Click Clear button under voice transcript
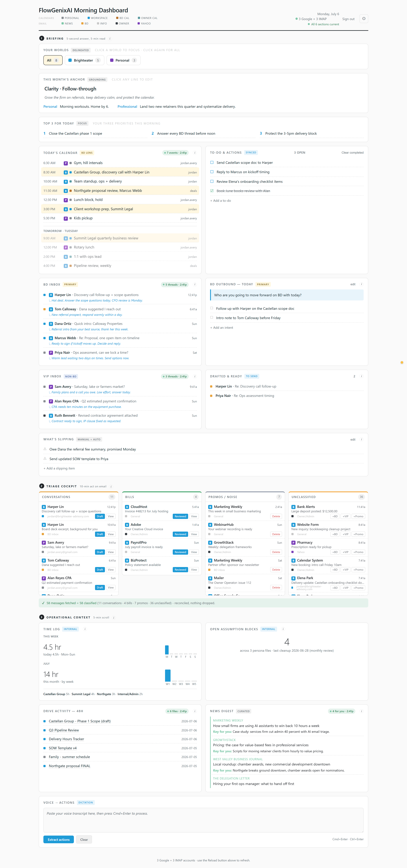This screenshot has height=868, width=407. [84, 839]
